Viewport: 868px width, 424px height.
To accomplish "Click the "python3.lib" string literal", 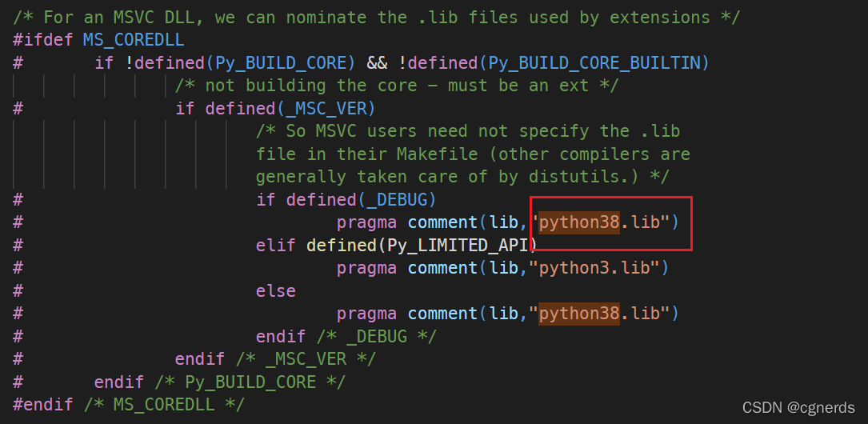I will pos(594,268).
